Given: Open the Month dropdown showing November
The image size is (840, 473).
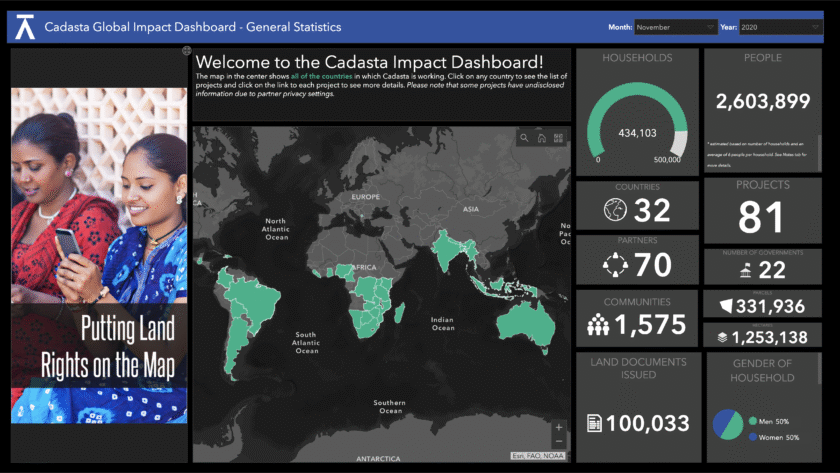Looking at the screenshot, I should tap(674, 27).
